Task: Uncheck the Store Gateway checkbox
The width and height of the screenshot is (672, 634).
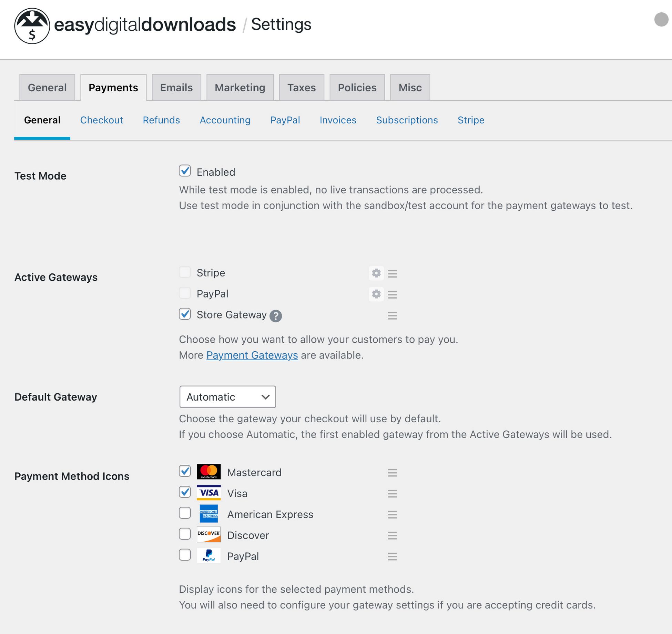Action: click(x=185, y=314)
